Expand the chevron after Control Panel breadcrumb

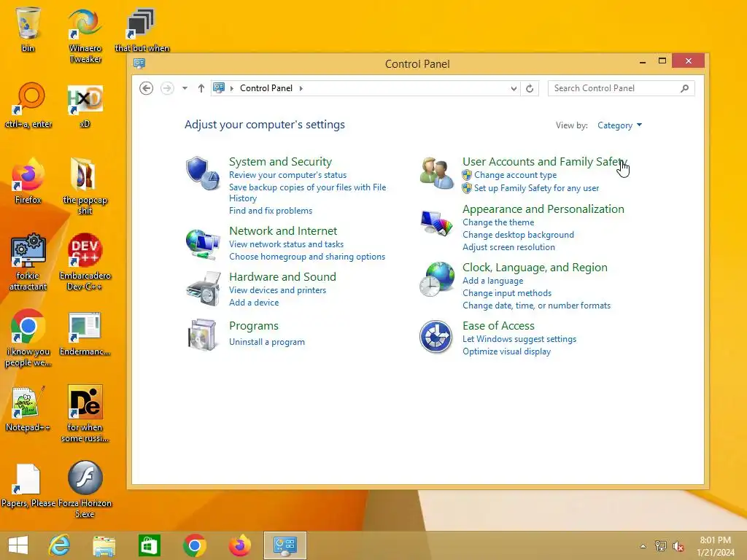coord(301,88)
